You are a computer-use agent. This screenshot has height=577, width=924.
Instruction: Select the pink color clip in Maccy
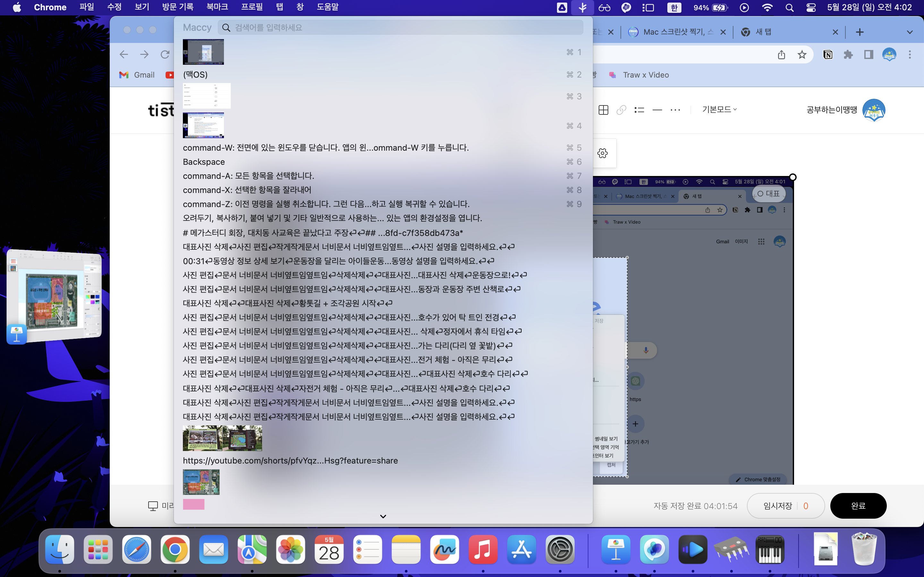pyautogui.click(x=193, y=504)
